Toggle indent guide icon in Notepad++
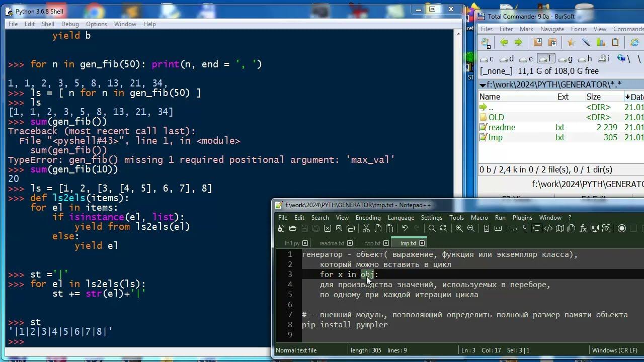The width and height of the screenshot is (644, 362). (537, 228)
